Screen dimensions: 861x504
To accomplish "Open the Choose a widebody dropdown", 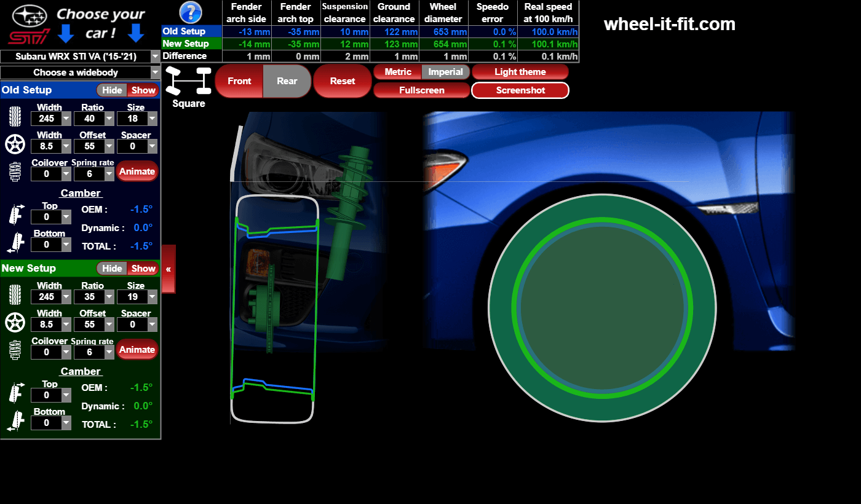I will tap(80, 73).
